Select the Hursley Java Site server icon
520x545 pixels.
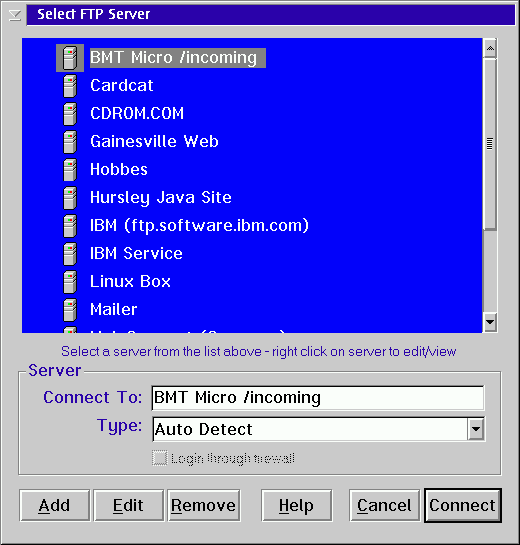coord(70,198)
